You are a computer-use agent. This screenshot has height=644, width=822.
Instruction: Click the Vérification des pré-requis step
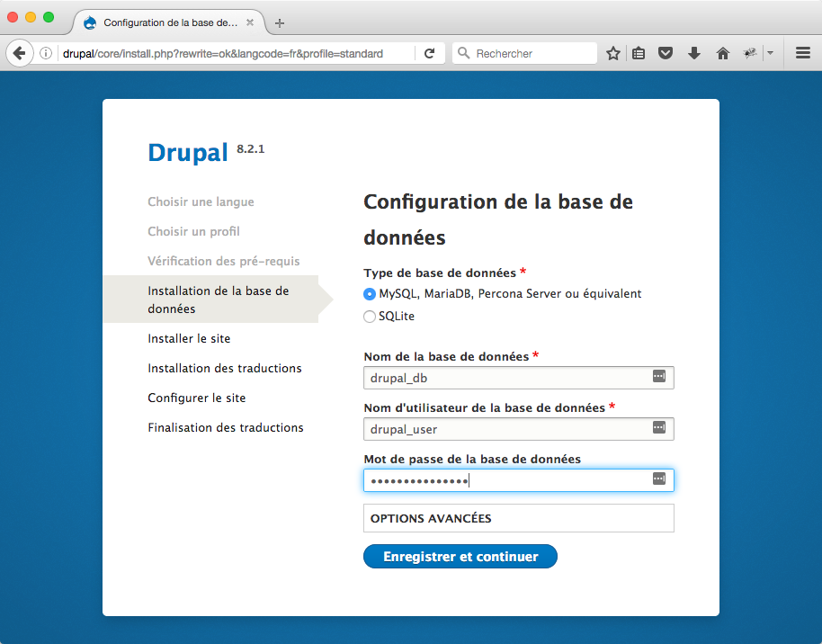224,261
